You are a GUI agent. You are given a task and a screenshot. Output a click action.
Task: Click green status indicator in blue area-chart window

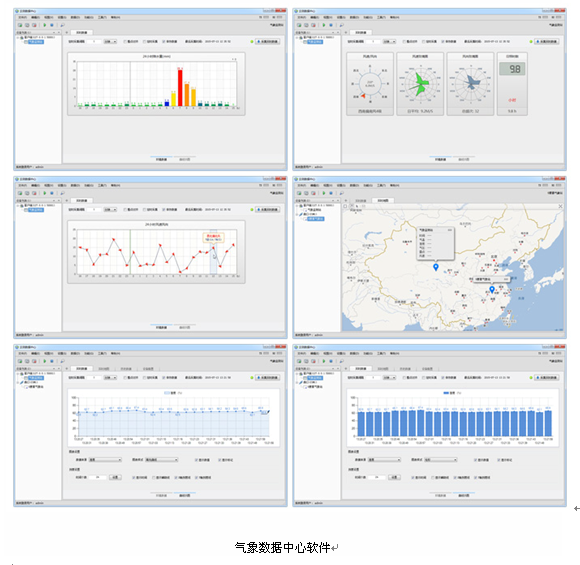[252, 378]
